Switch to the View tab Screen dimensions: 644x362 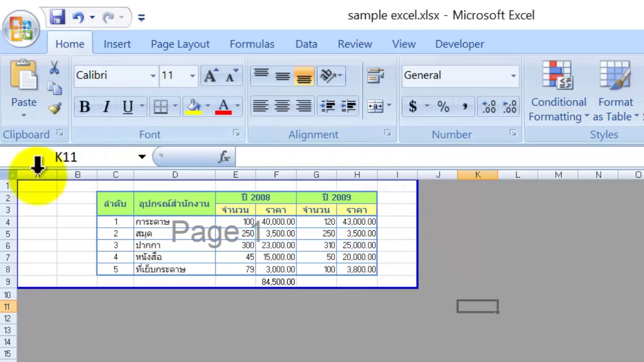[404, 44]
